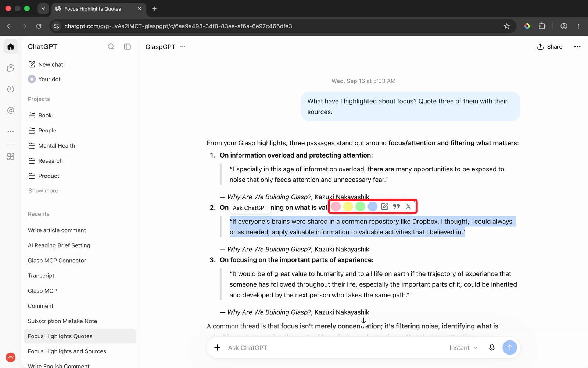The image size is (588, 368).
Task: Open the KW profile avatar
Action: click(x=11, y=357)
